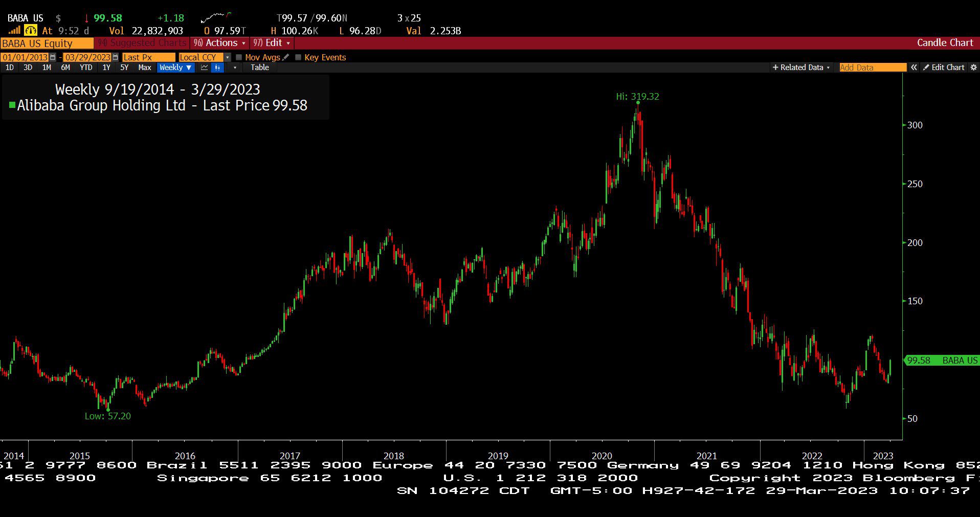The width and height of the screenshot is (980, 517).
Task: Click the end date field 03/29/2023
Action: point(87,57)
